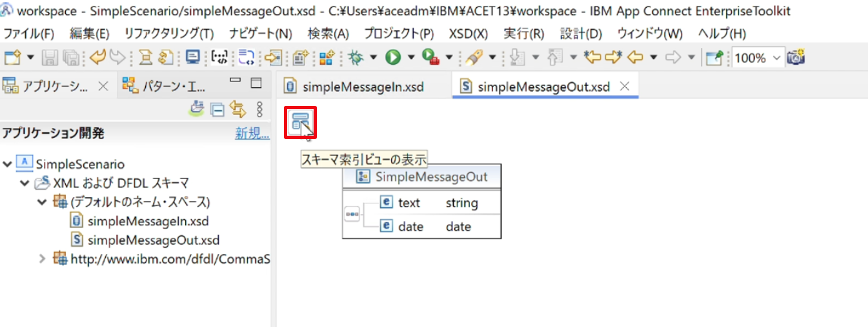Screen dimensions: 868x327
Task: Click the yellow Undo arrow icon
Action: [x=97, y=58]
